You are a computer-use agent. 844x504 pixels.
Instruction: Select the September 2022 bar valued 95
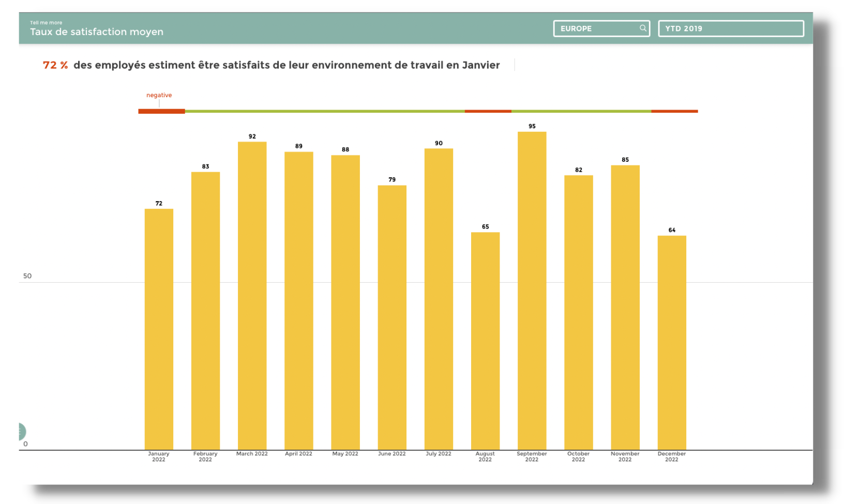coord(532,291)
